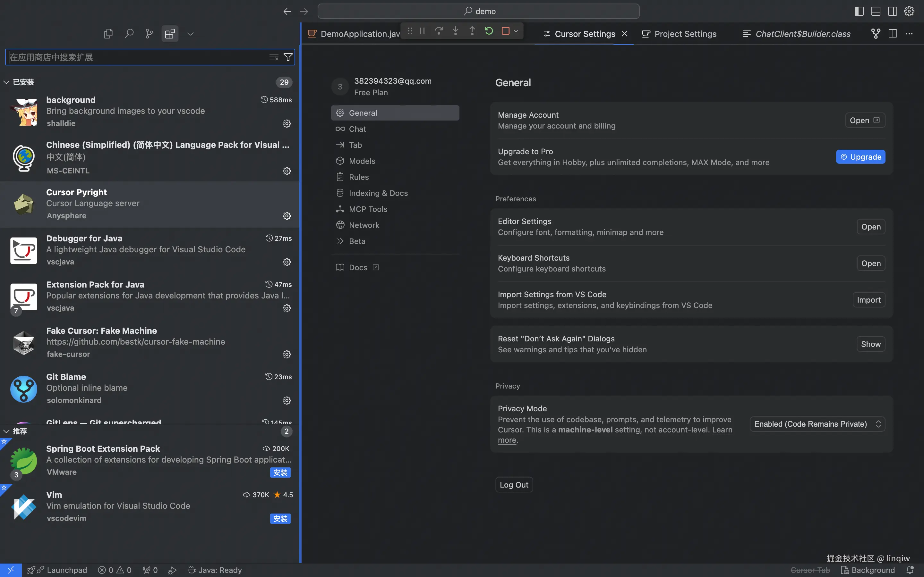924x577 pixels.
Task: Click the debug Restart green icon
Action: (489, 31)
